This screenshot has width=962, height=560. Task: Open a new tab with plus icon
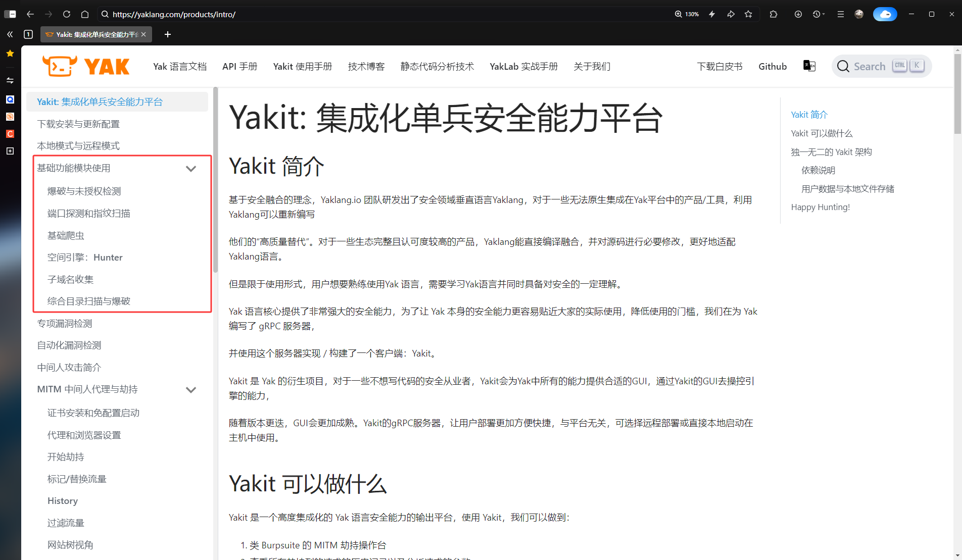[x=168, y=34]
